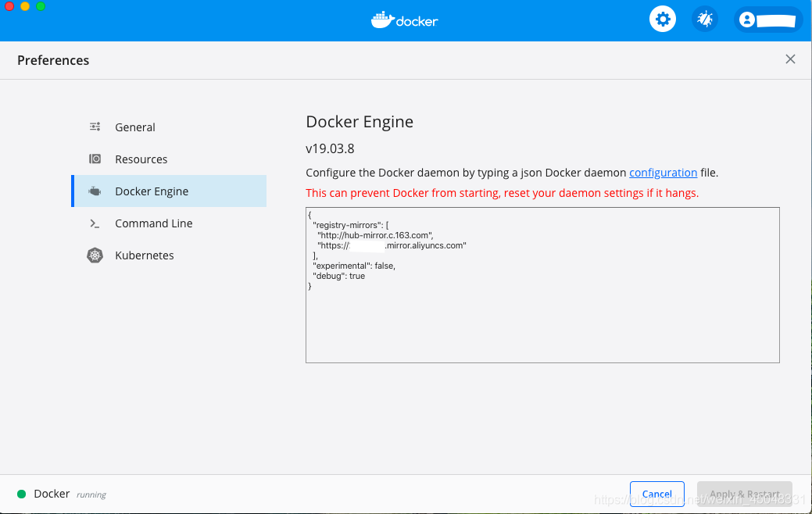The image size is (812, 514).
Task: Click the hub-mirror.c.163.com line
Action: pos(375,235)
